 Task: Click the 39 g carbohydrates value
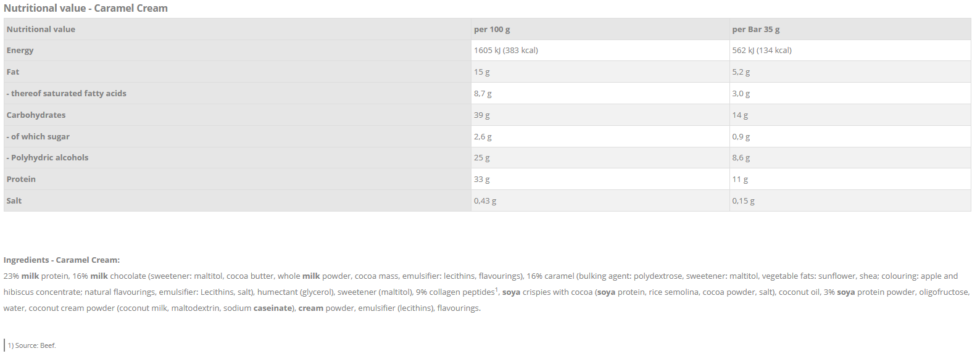click(481, 115)
